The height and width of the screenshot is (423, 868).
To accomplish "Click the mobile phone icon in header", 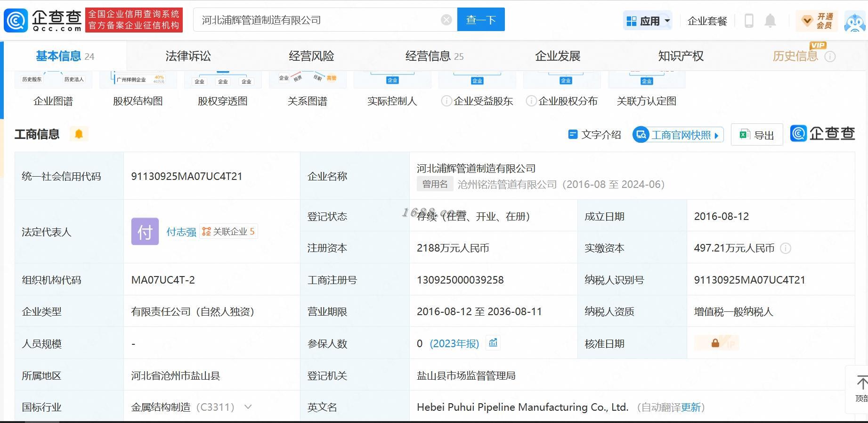I will coord(749,21).
